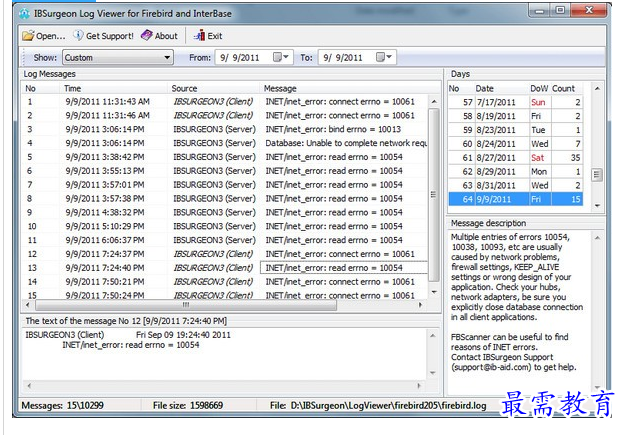Click message text pane scroll down arrow
This screenshot has width=623, height=435.
433,373
